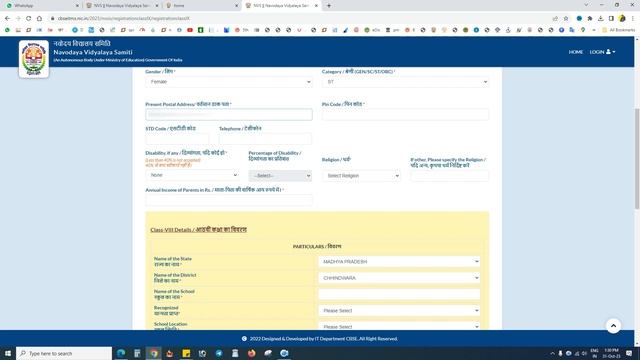Open Firefox from the taskbar
This screenshot has width=640, height=360.
tap(251, 353)
